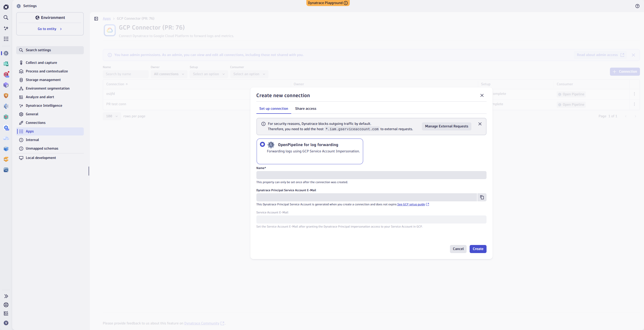Switch to the Share access tab
Viewport: 644px width, 330px height.
(306, 108)
